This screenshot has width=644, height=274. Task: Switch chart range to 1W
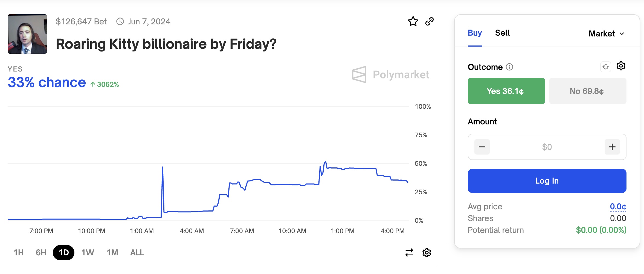(x=88, y=253)
